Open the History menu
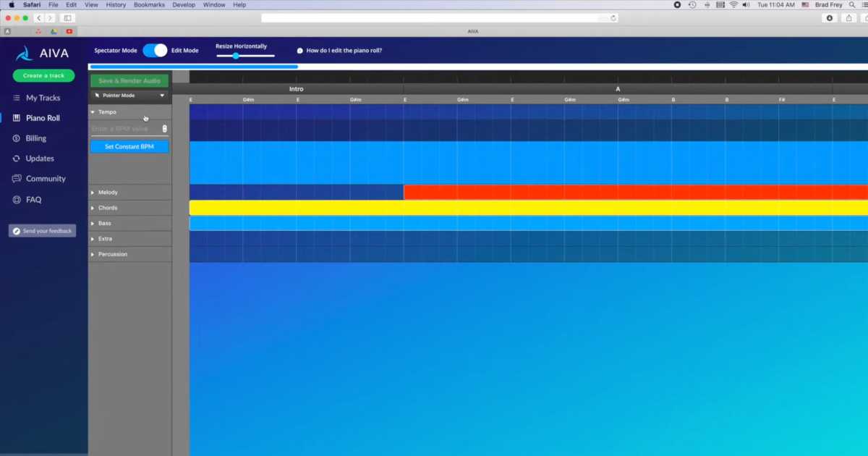868x456 pixels. coord(116,4)
